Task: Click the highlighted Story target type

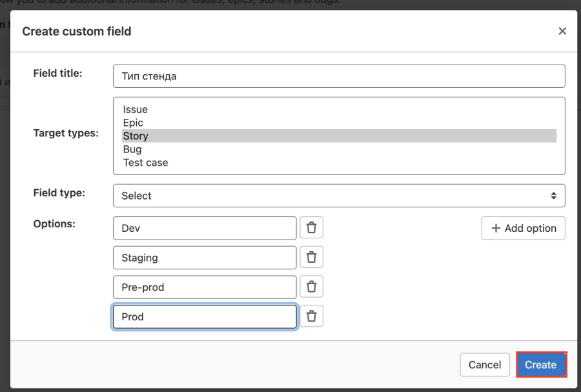Action: [x=136, y=136]
